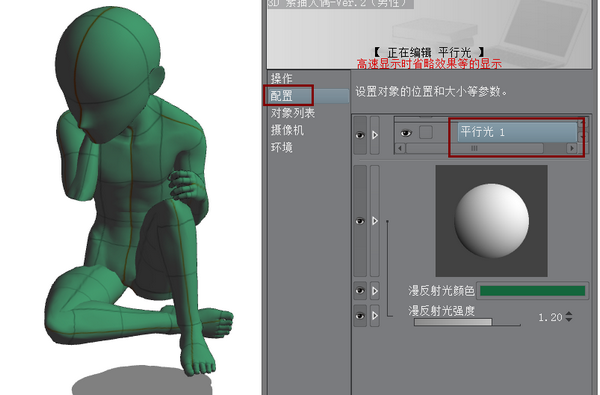Expand triangle beside light sphere preview

[375, 221]
